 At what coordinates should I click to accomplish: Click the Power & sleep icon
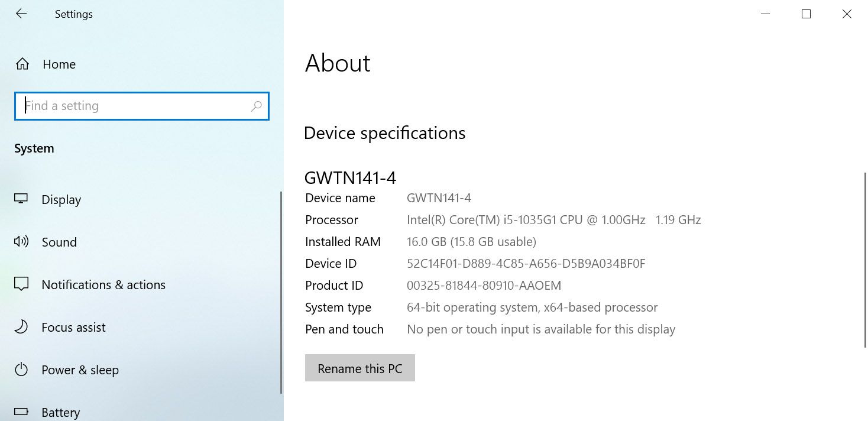21,370
